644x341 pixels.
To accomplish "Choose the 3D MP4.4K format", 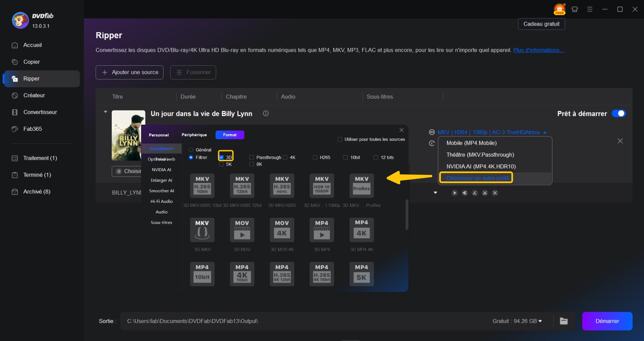I will point(362,230).
